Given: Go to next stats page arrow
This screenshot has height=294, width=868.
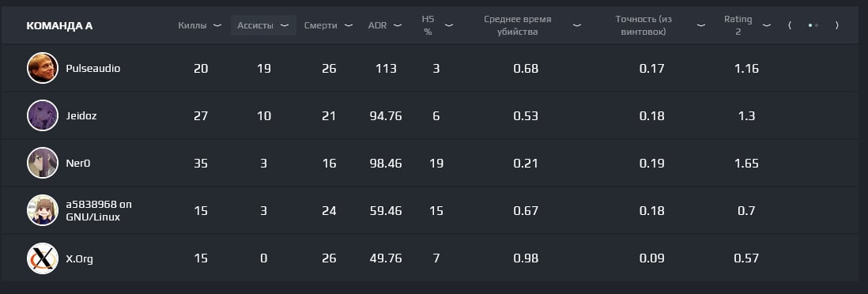Looking at the screenshot, I should (x=837, y=25).
